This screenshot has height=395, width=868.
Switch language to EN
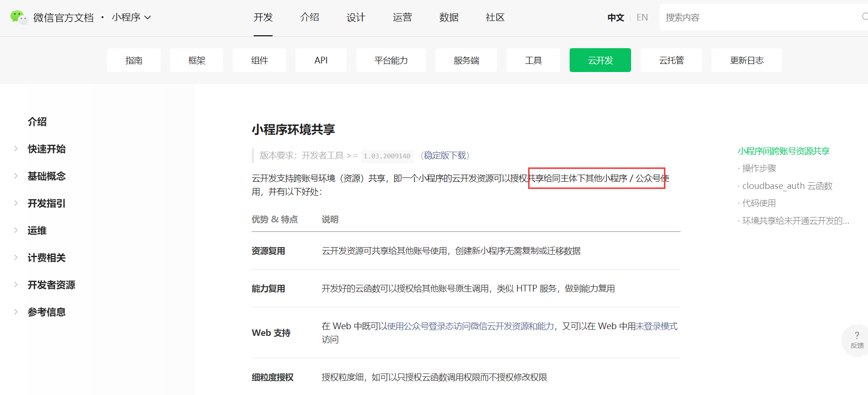(x=642, y=18)
